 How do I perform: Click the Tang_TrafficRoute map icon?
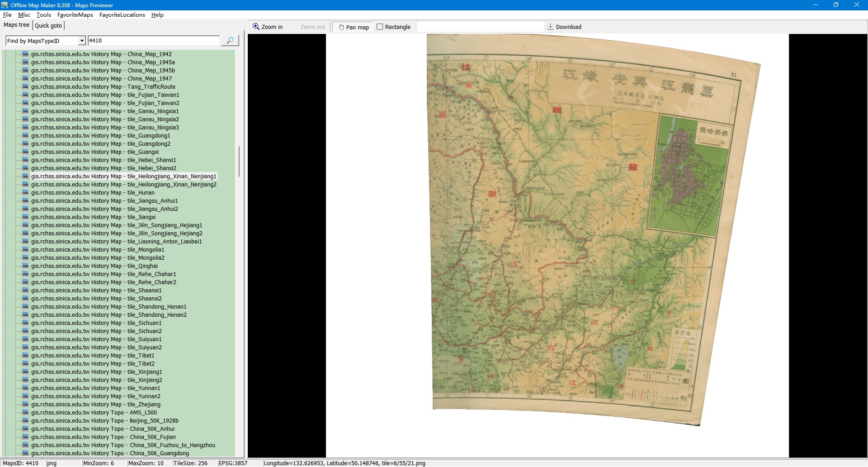25,86
